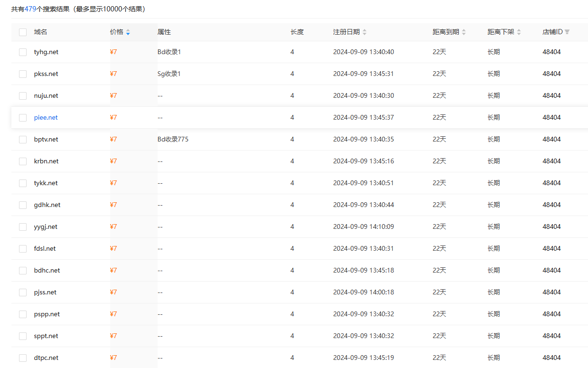Mark the yygj.net checkbox
Image resolution: width=588 pixels, height=368 pixels.
tap(23, 227)
